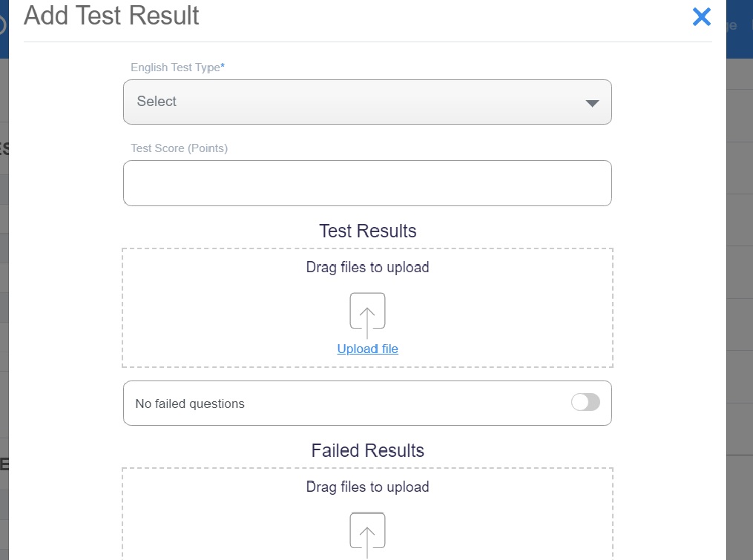Click the "Failed Results" section heading
The width and height of the screenshot is (753, 560).
367,451
